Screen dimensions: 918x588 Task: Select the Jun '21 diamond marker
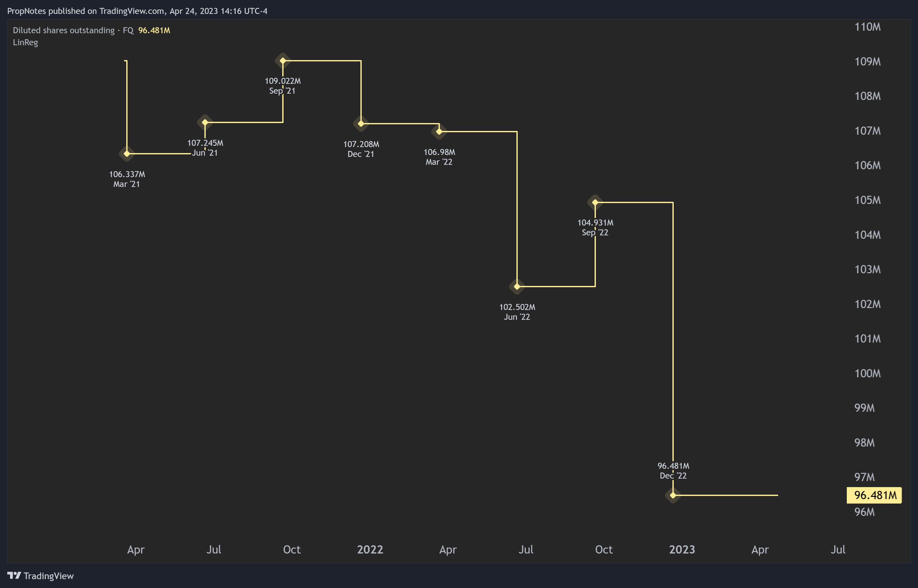[205, 122]
